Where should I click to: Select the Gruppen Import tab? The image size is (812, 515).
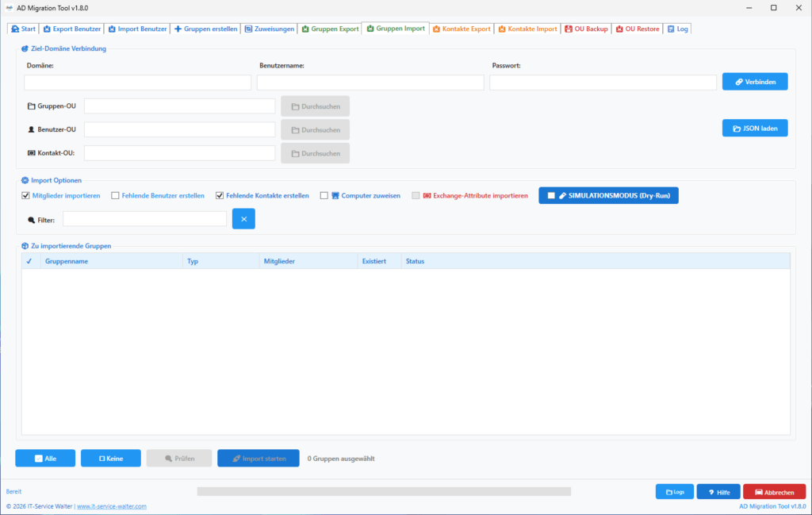(396, 29)
